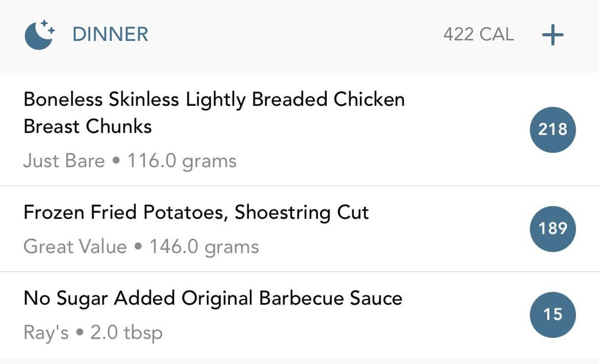Viewport: 599px width, 364px height.
Task: Tap Great Value 146.0 grams serving text
Action: pyautogui.click(x=141, y=247)
